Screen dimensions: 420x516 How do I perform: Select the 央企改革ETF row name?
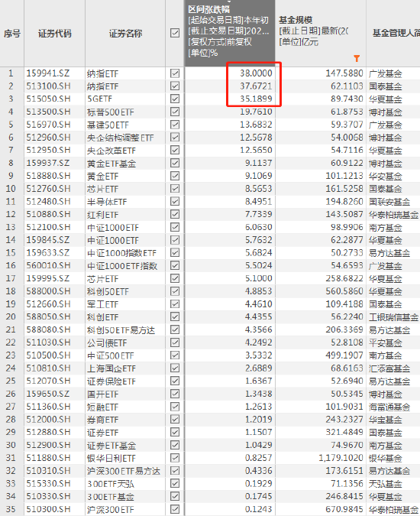pyautogui.click(x=111, y=151)
